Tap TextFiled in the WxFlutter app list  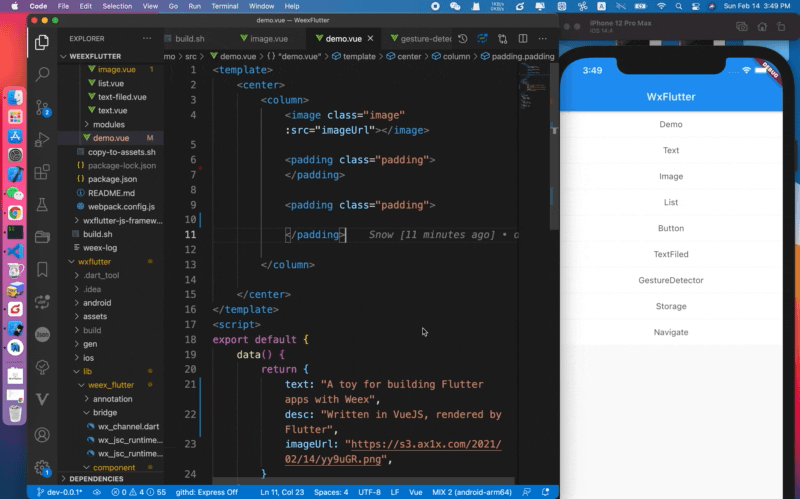(671, 254)
